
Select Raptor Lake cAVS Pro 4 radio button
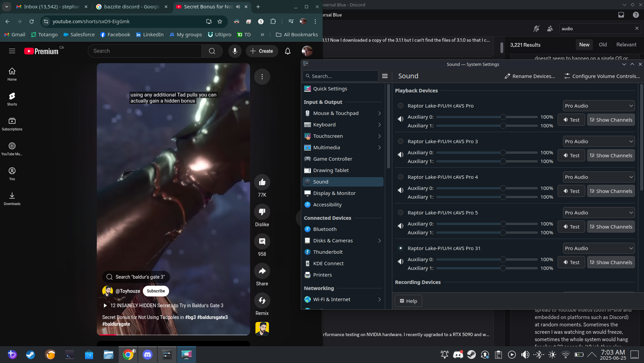tap(401, 177)
